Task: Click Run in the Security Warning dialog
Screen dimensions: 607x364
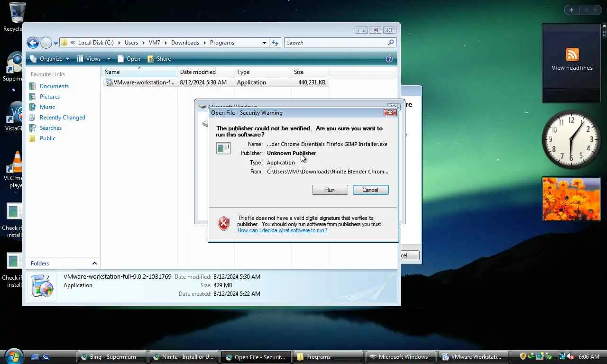Action: click(x=330, y=190)
